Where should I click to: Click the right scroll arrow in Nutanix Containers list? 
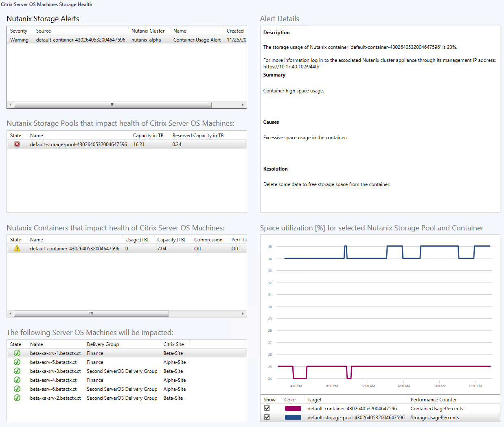tap(243, 313)
